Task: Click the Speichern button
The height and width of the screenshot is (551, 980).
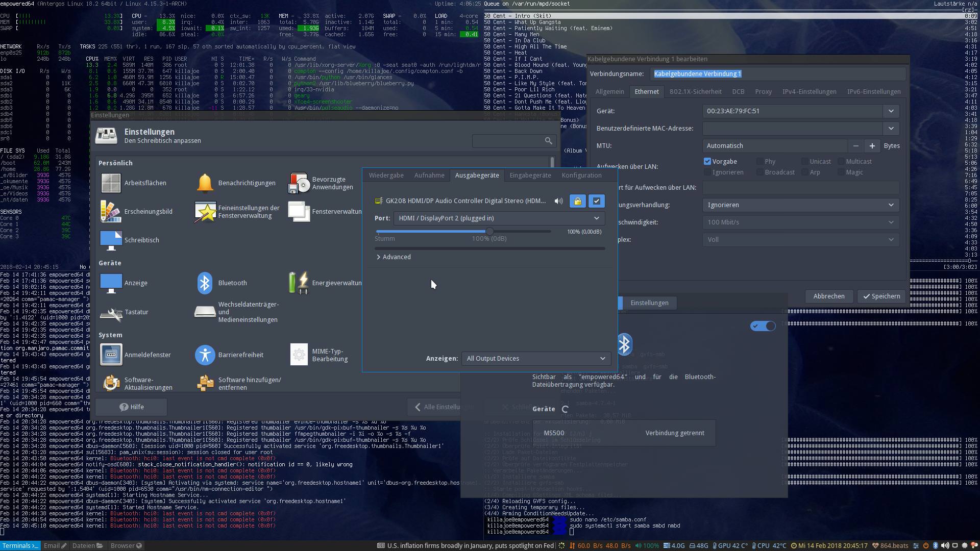Action: [881, 296]
